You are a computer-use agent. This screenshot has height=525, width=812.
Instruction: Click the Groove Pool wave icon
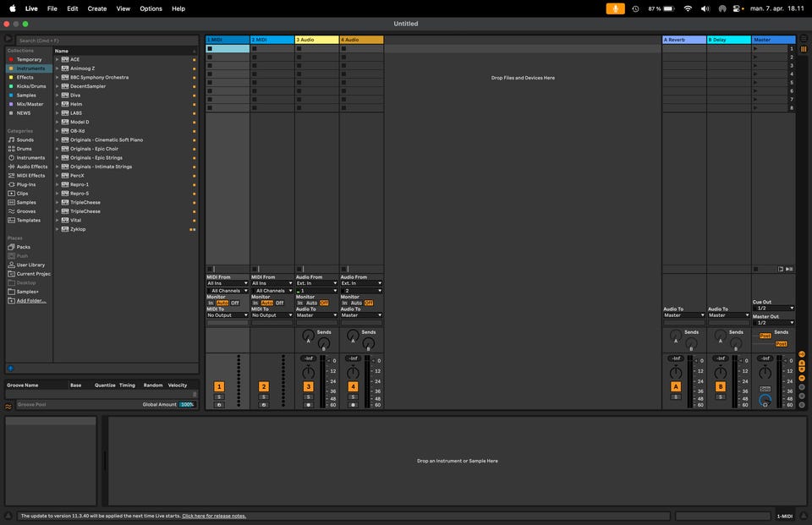8,406
